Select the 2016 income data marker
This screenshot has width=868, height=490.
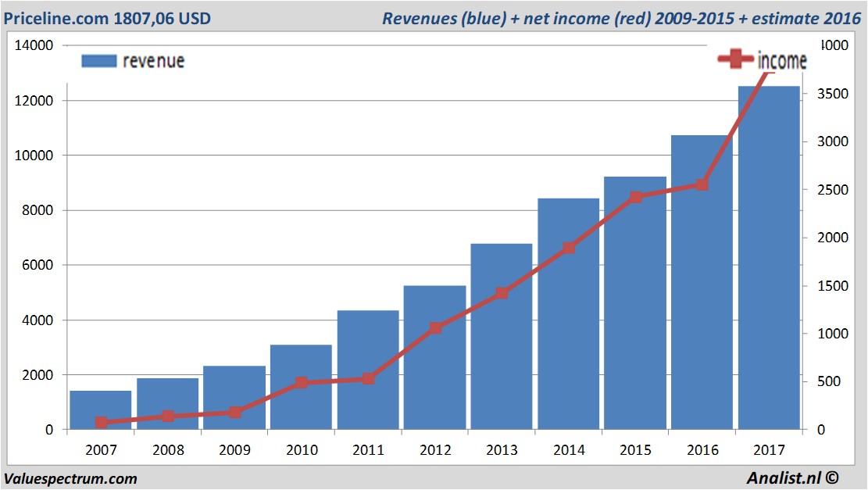point(702,185)
